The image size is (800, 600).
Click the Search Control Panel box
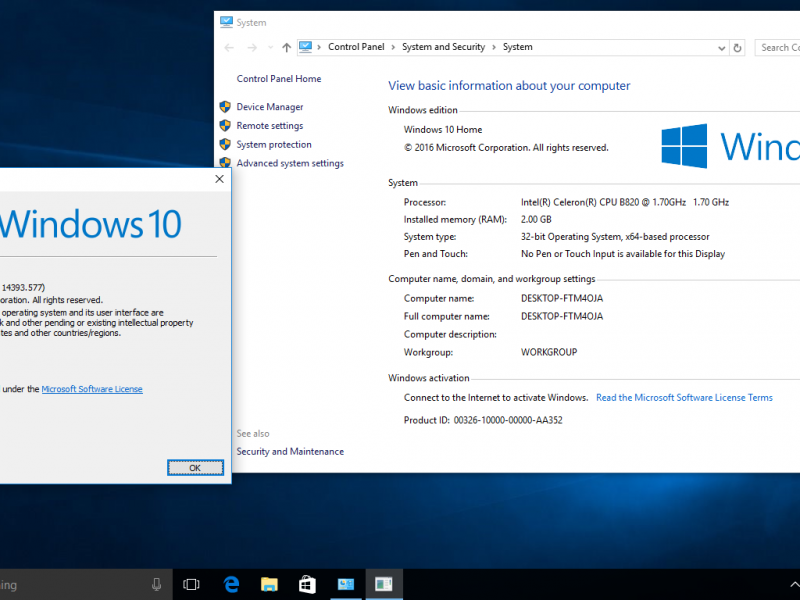[777, 47]
